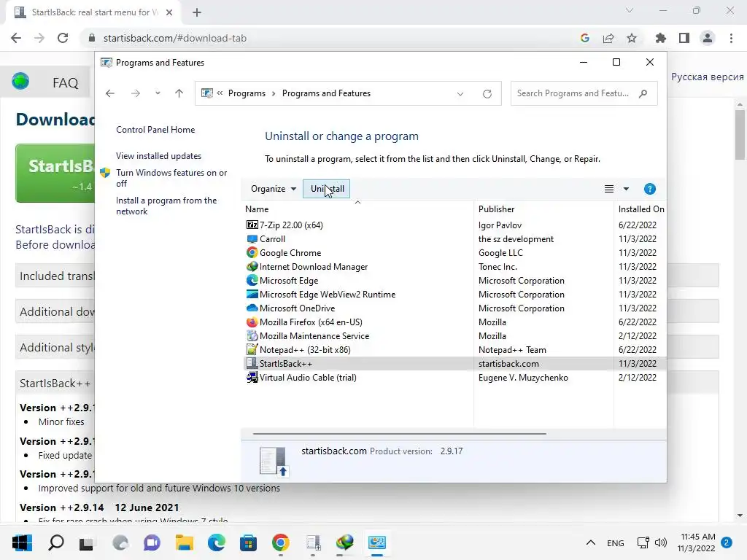Open Chrome three-dot menu
The height and width of the screenshot is (560, 747).
731,38
